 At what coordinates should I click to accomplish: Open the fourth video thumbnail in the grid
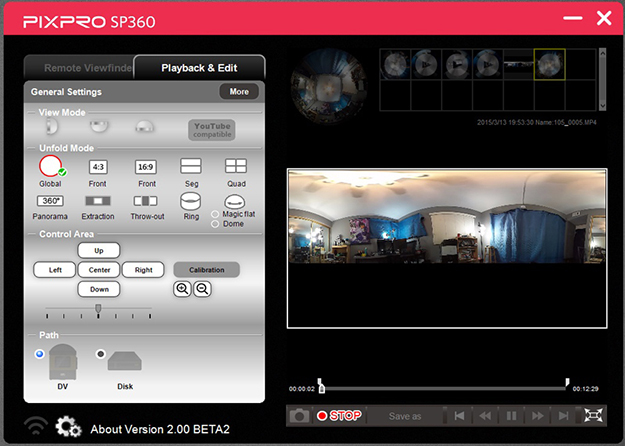pyautogui.click(x=487, y=65)
